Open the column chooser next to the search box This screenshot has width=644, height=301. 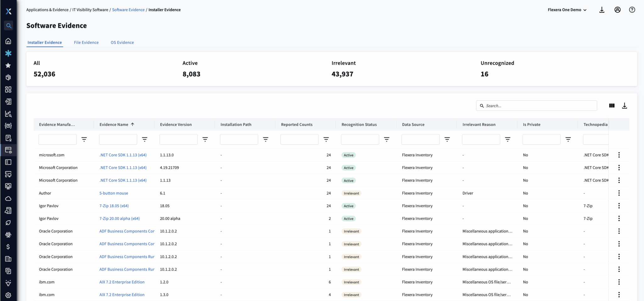(x=612, y=106)
